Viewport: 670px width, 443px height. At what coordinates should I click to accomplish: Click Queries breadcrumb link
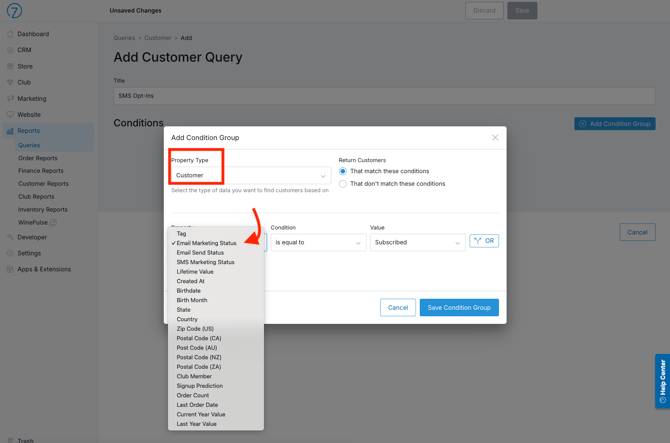pyautogui.click(x=124, y=38)
